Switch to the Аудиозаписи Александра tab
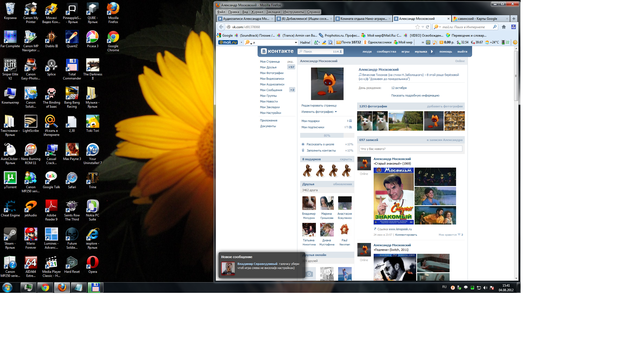644x362 pixels. tap(246, 19)
